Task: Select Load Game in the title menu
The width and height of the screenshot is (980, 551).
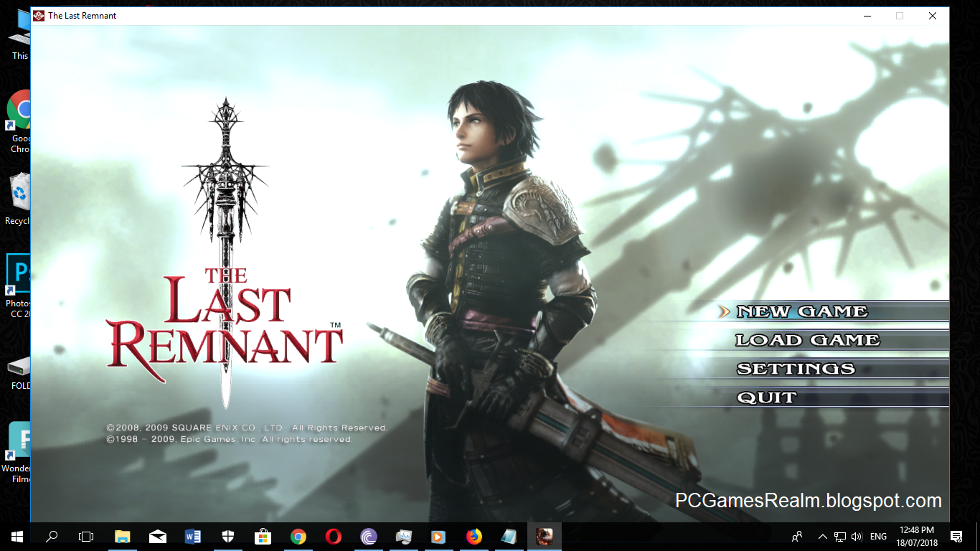Action: [808, 340]
